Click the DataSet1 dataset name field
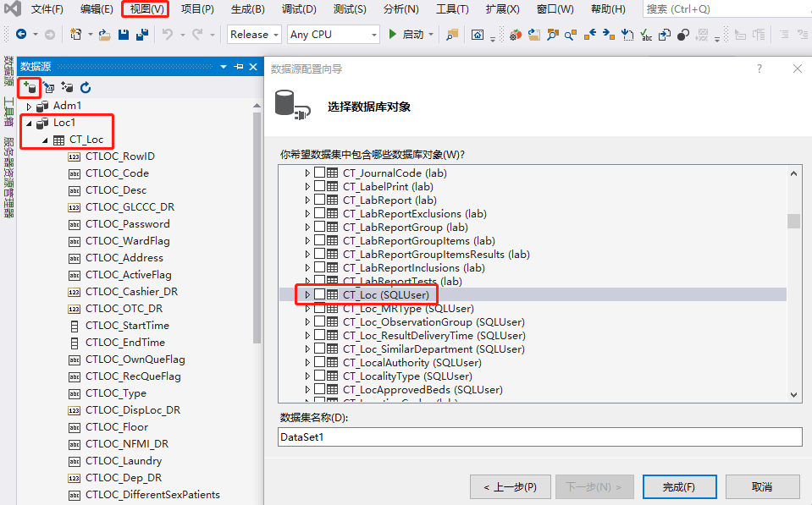The image size is (812, 505). 539,436
